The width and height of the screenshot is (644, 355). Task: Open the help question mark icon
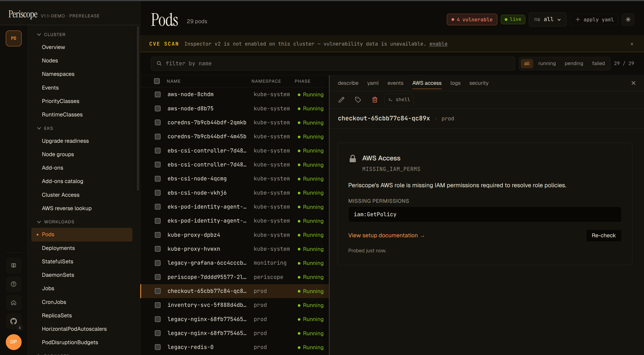click(14, 284)
